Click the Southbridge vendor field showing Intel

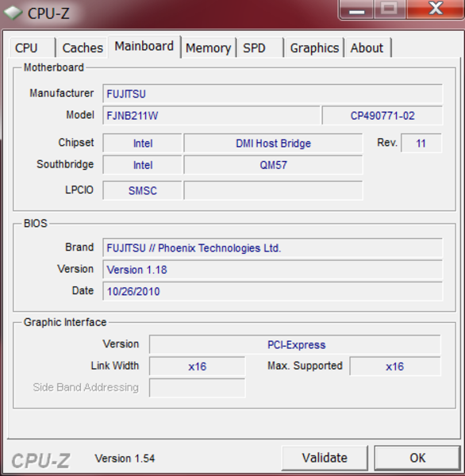(143, 165)
